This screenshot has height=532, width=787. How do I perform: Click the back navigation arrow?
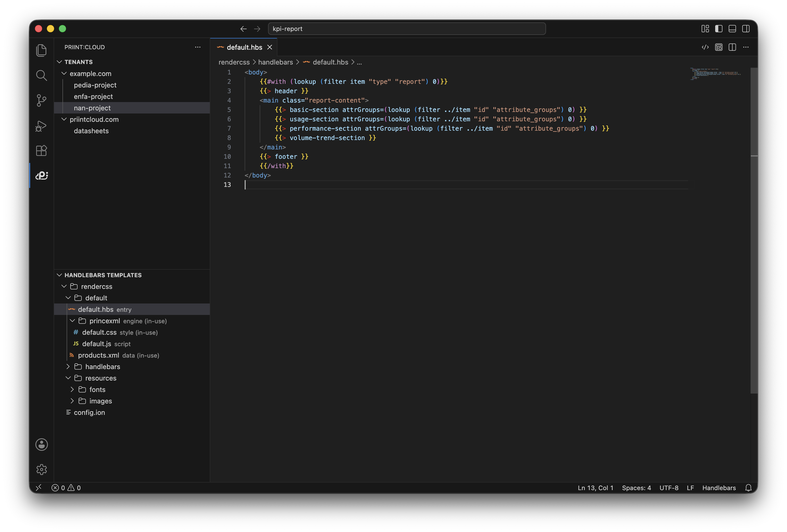pyautogui.click(x=244, y=29)
